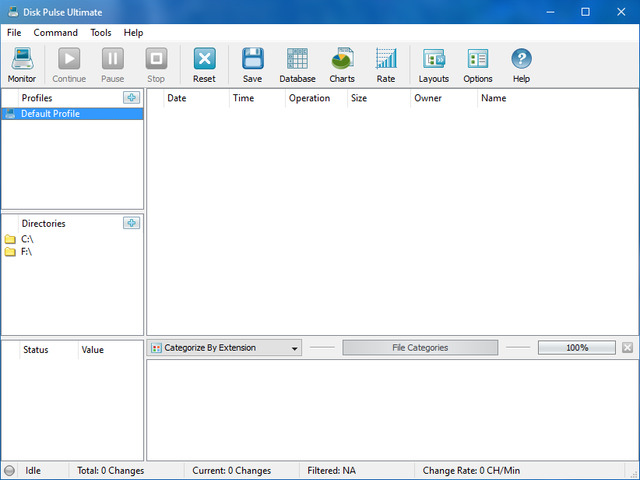Add a directory with the plus icon

click(131, 223)
